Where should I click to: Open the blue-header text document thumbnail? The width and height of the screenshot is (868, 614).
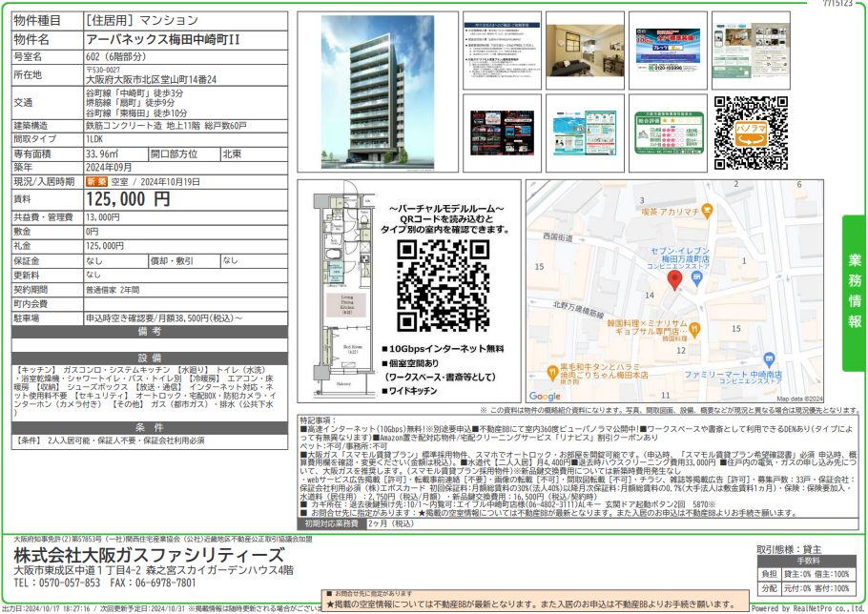[x=502, y=51]
